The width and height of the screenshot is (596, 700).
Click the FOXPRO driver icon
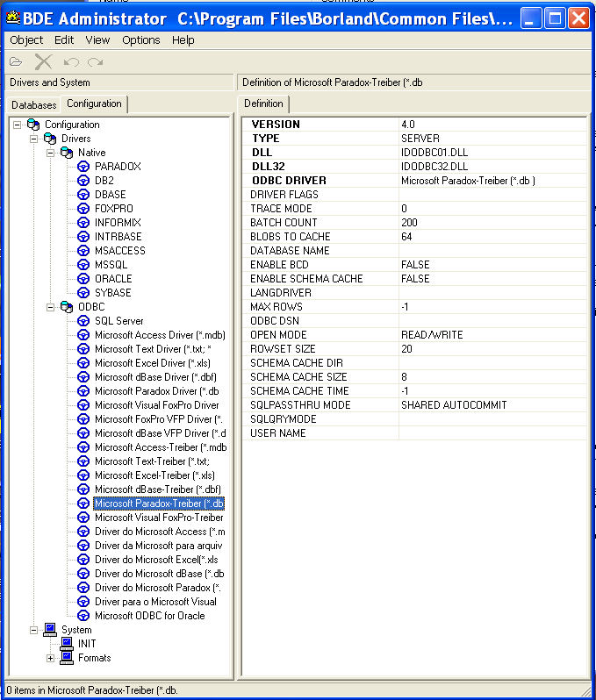[83, 209]
